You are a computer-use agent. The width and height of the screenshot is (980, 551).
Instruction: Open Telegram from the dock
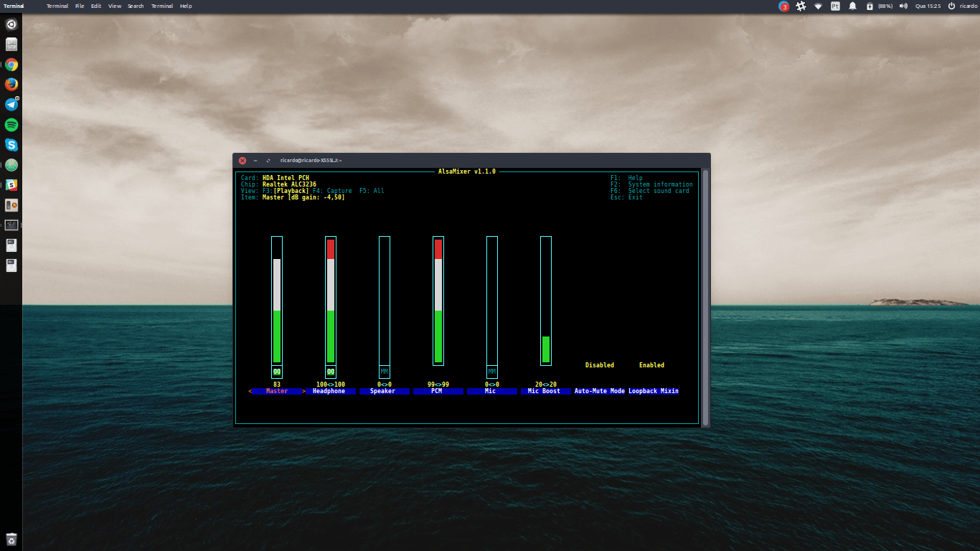click(x=11, y=105)
